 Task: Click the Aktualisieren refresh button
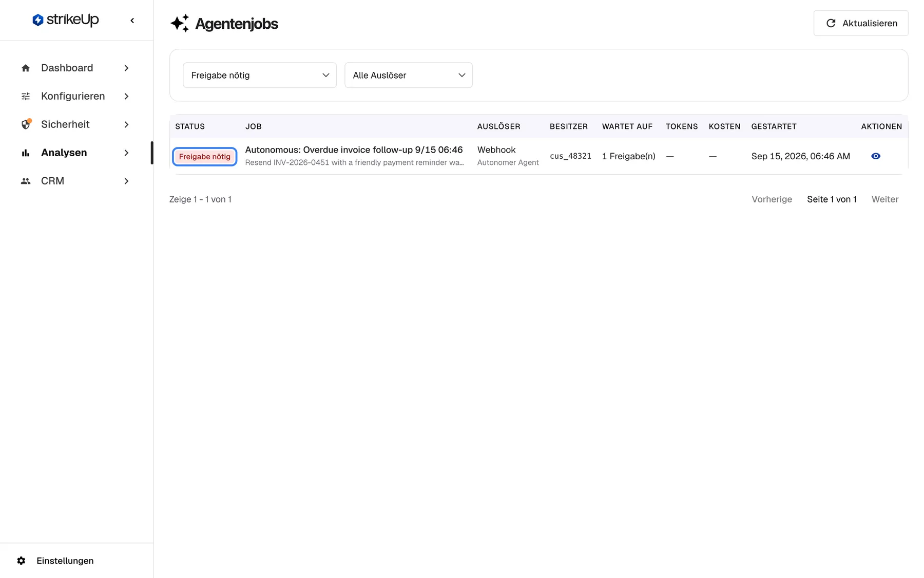click(x=861, y=23)
